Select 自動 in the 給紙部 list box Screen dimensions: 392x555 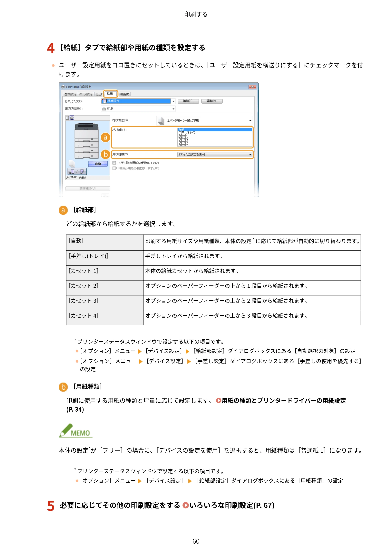pos(215,129)
